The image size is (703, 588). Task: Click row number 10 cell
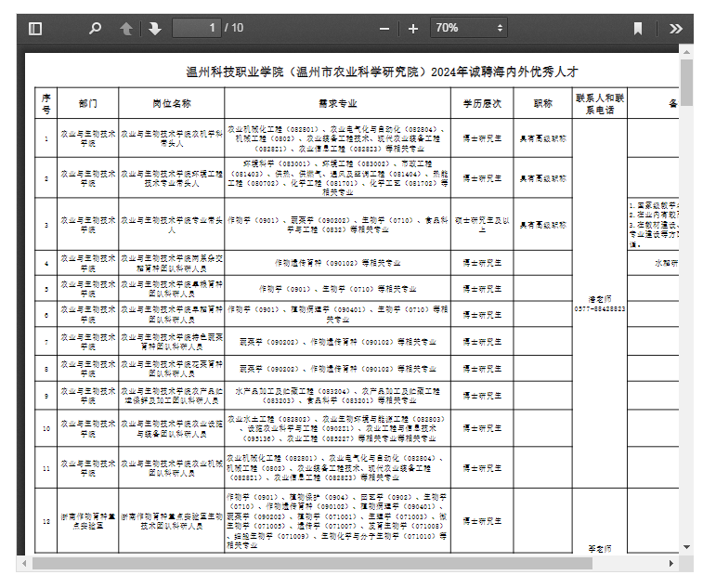46,428
